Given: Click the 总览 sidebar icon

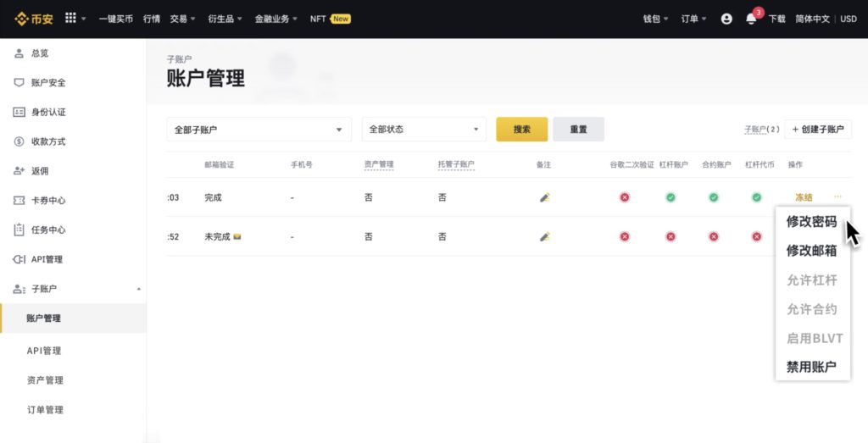Looking at the screenshot, I should pos(19,53).
